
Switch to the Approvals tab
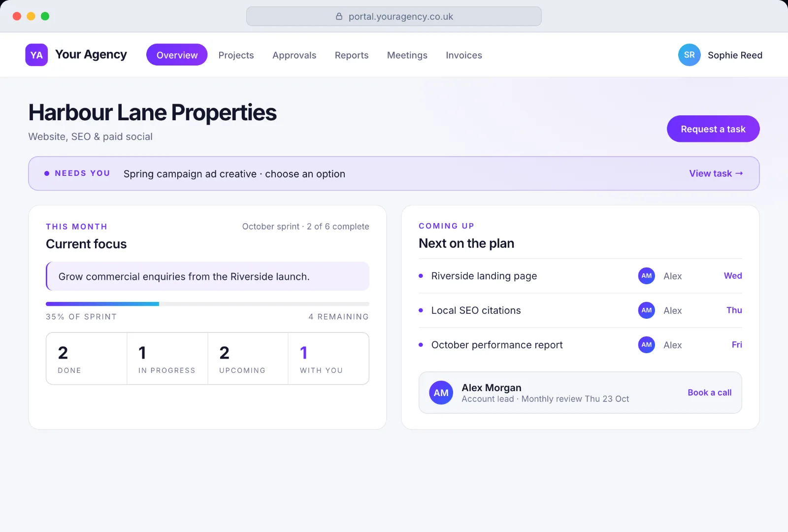tap(295, 55)
